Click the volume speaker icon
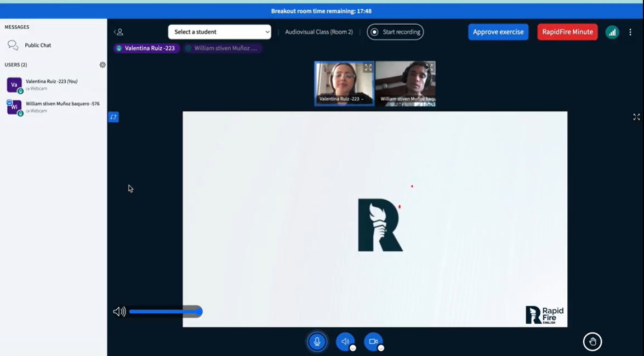 (x=119, y=312)
